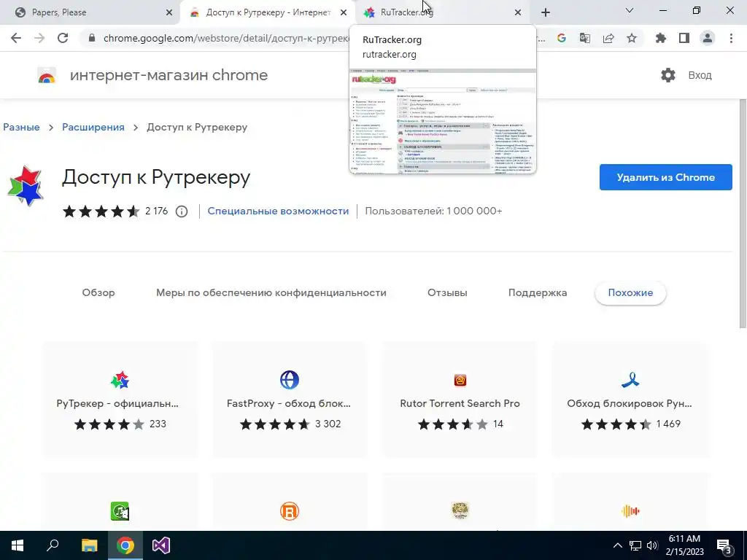Share this page via share icon

pyautogui.click(x=608, y=38)
